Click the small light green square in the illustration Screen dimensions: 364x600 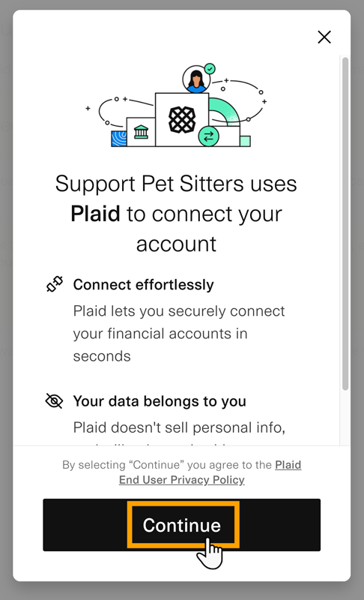[245, 141]
